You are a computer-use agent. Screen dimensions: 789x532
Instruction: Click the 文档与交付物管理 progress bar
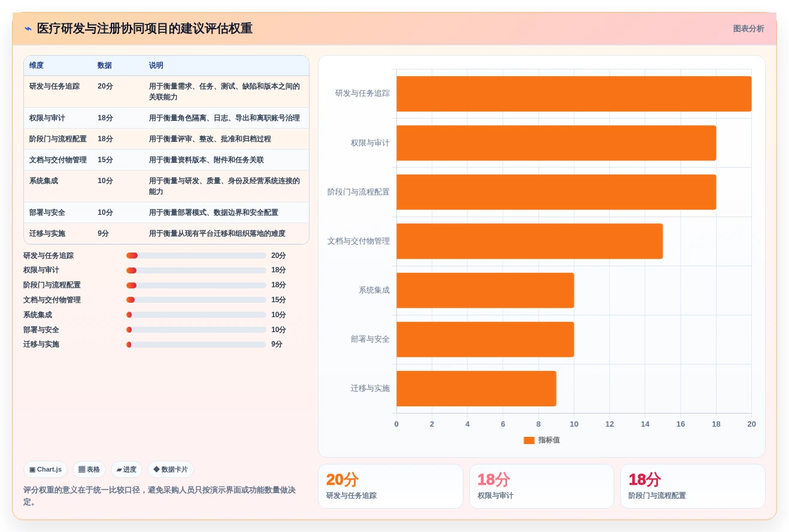pos(196,300)
